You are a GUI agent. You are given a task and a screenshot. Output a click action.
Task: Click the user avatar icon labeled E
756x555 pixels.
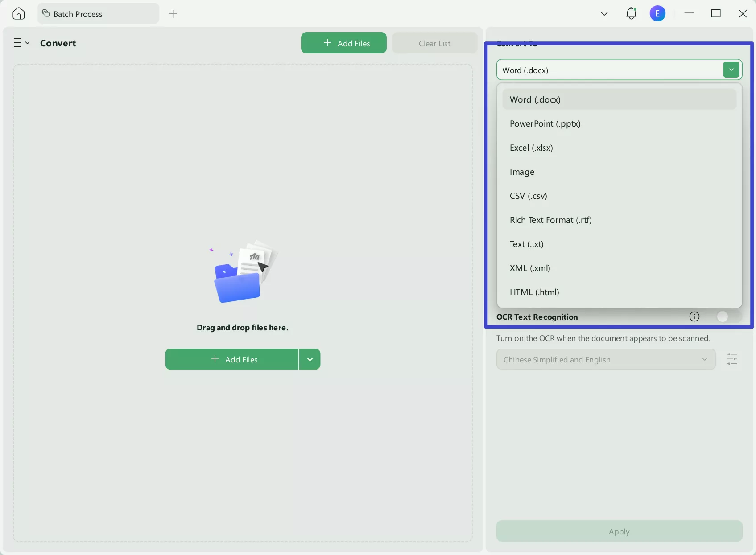point(657,13)
